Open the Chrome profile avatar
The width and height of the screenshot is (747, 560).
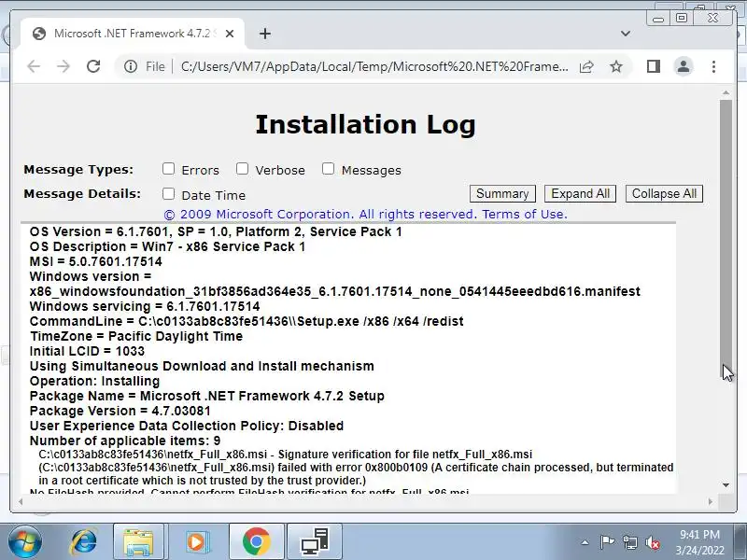[x=684, y=66]
